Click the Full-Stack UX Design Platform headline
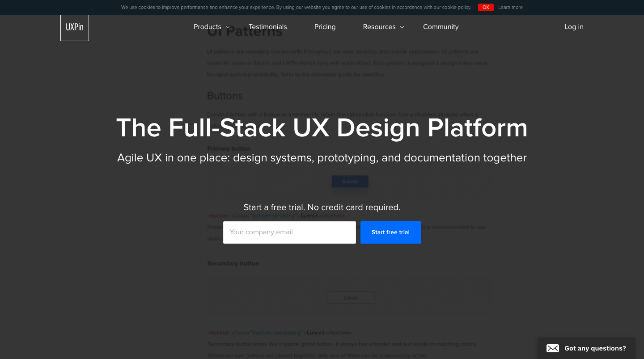This screenshot has width=644, height=359. tap(322, 128)
